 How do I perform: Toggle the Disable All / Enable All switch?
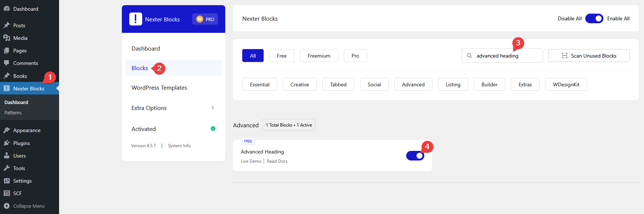(x=594, y=18)
